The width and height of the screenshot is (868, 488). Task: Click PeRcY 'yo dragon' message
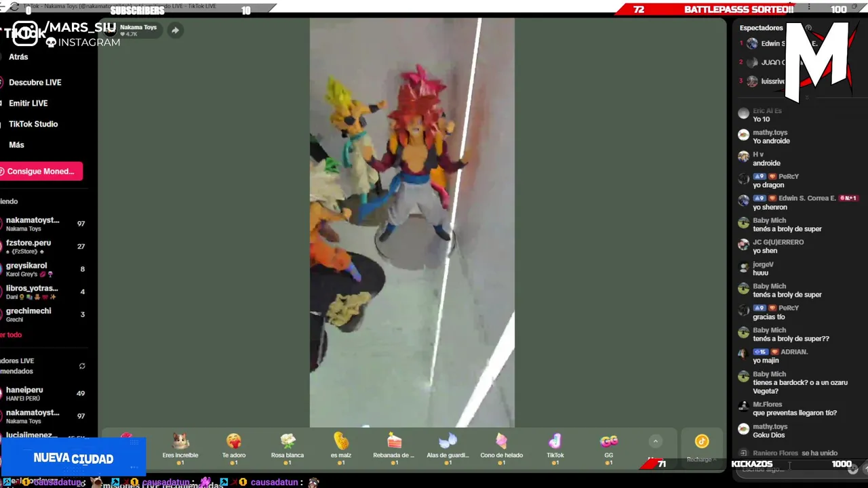(x=768, y=185)
